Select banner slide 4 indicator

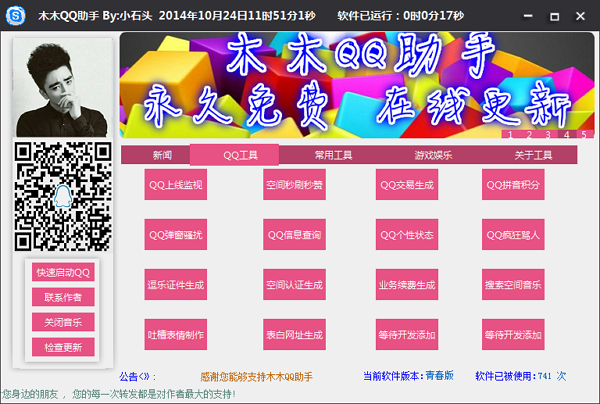[x=567, y=134]
